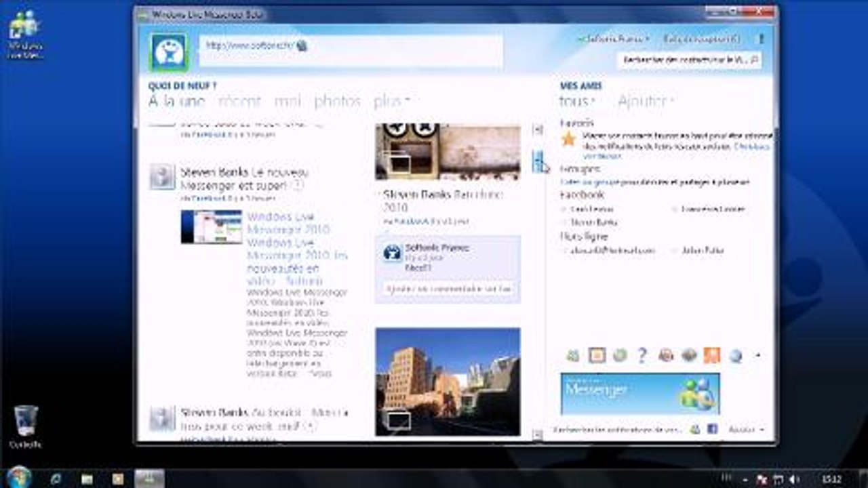Edit the softonic.fr status message field
The image size is (868, 488).
(351, 51)
